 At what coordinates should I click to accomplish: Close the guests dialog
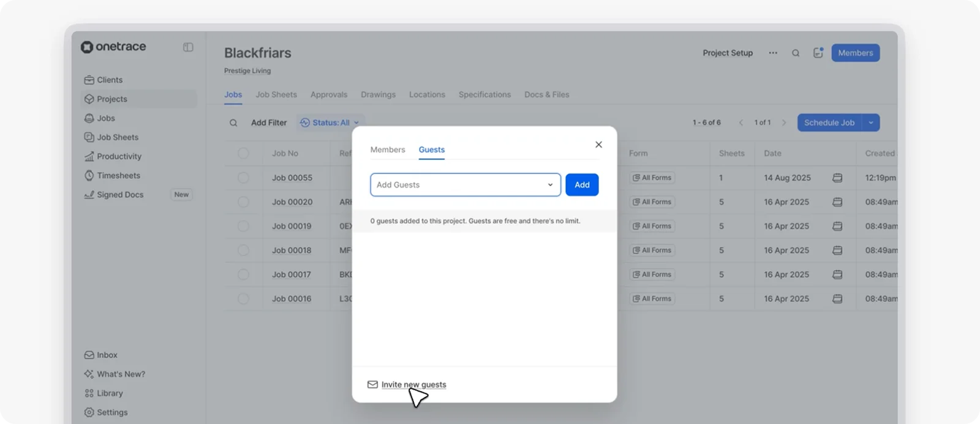click(x=598, y=145)
